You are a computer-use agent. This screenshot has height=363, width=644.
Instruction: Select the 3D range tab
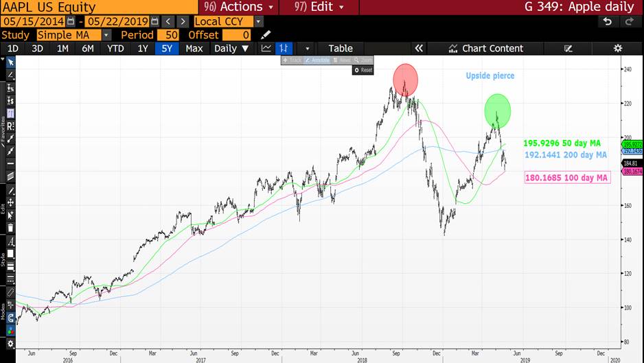pos(37,49)
